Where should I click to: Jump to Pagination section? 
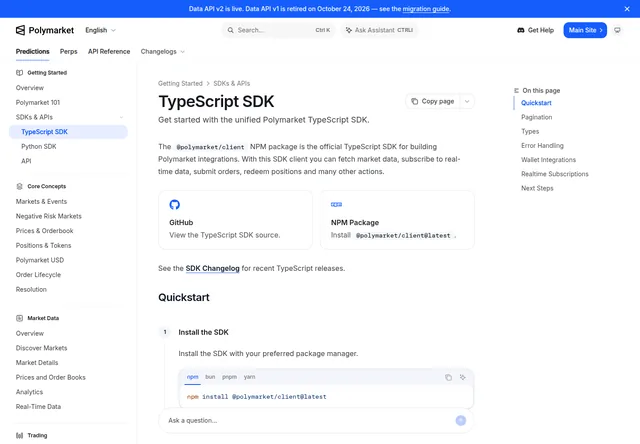pyautogui.click(x=536, y=117)
